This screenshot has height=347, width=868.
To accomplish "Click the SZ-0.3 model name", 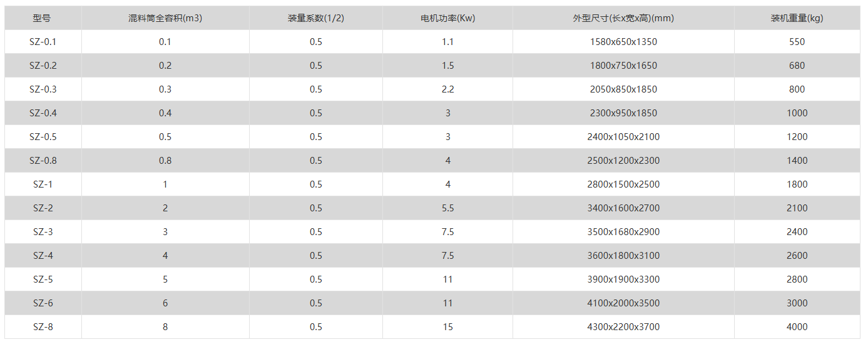I will [43, 89].
